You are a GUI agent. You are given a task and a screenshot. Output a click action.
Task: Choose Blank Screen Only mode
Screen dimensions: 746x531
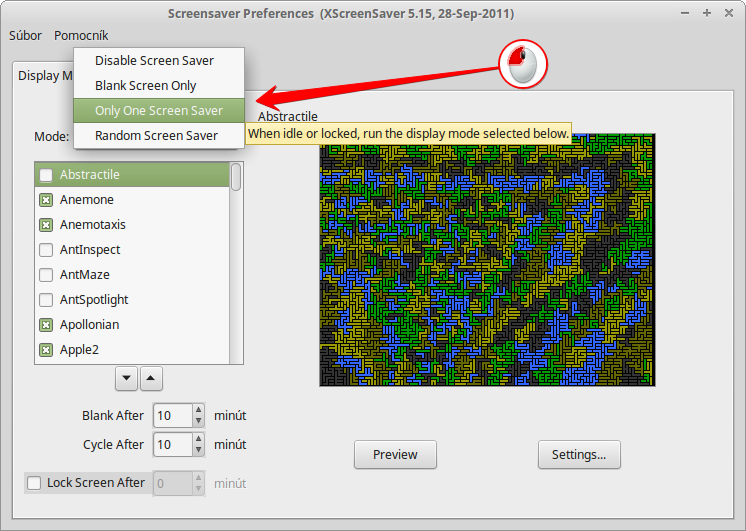pyautogui.click(x=159, y=86)
